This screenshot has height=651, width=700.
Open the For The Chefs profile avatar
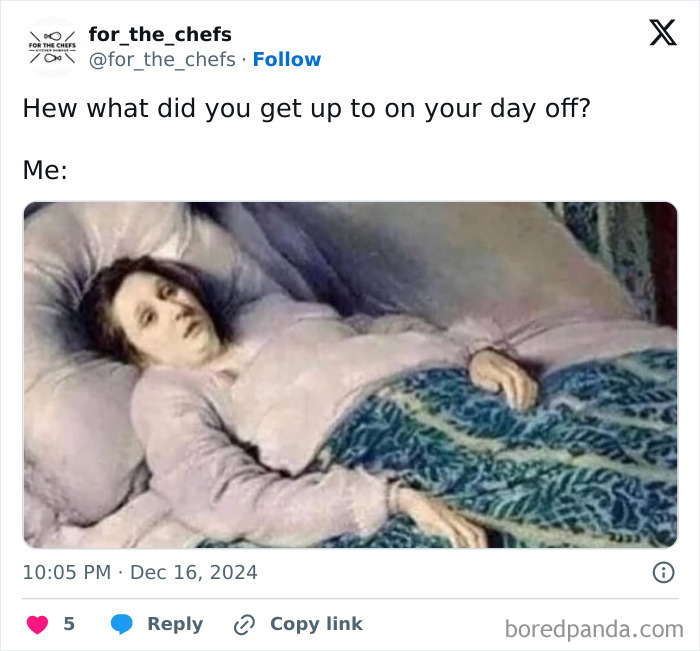(53, 47)
